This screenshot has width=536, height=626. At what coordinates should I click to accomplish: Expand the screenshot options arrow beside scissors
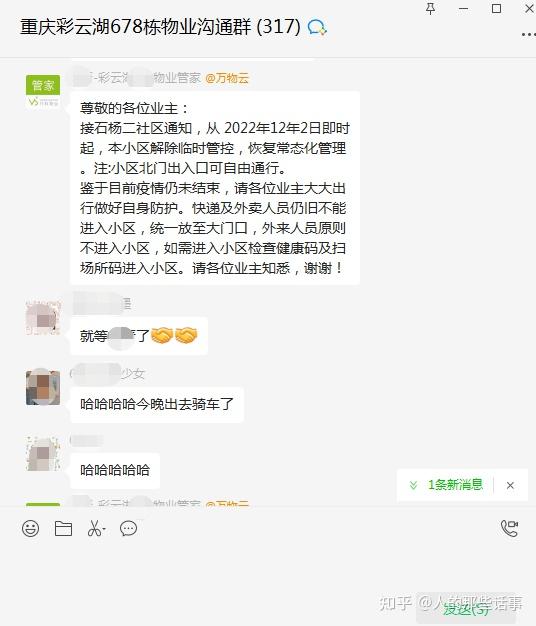104,530
